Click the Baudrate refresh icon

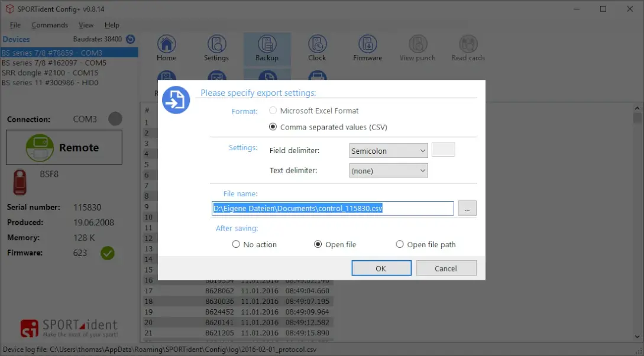pos(131,39)
